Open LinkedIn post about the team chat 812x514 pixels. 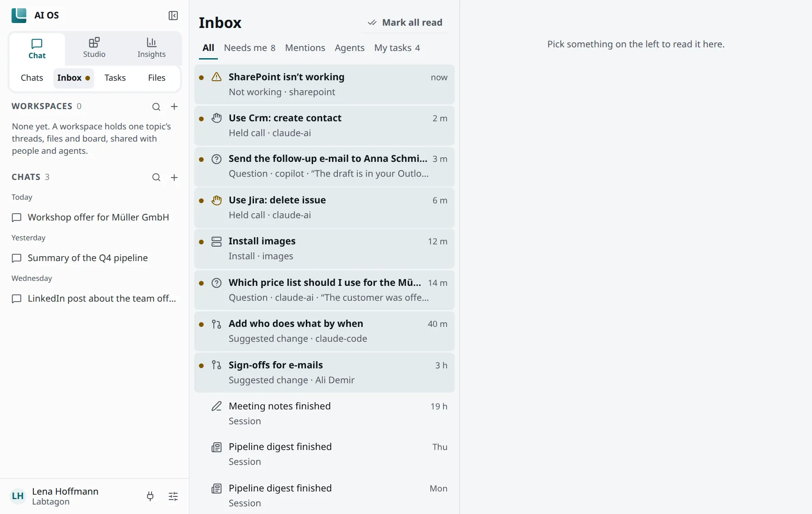pos(95,298)
